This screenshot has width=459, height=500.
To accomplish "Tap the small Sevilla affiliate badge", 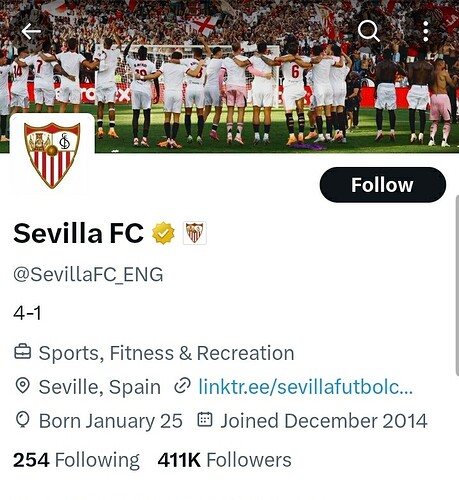I will [195, 233].
